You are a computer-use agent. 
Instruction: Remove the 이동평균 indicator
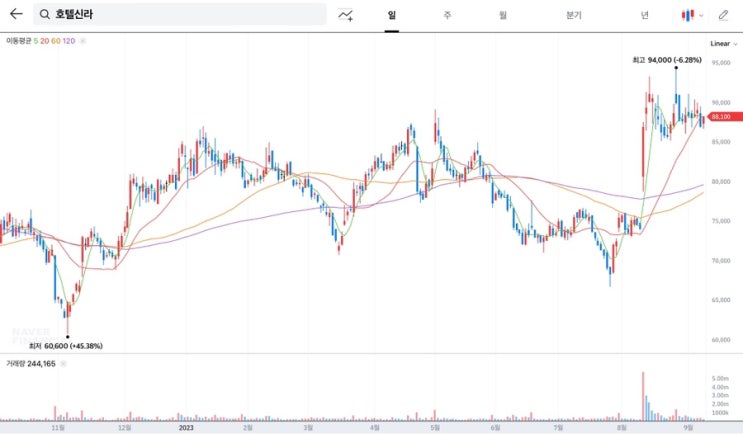(83, 41)
